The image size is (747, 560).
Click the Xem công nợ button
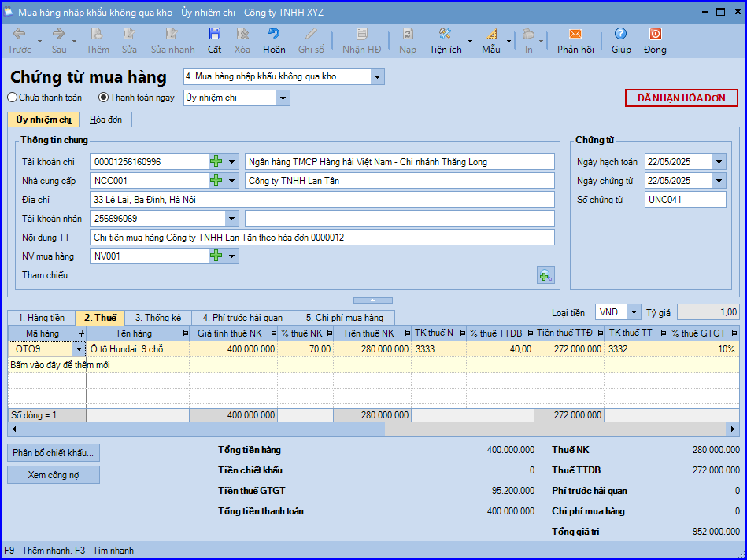coord(54,475)
